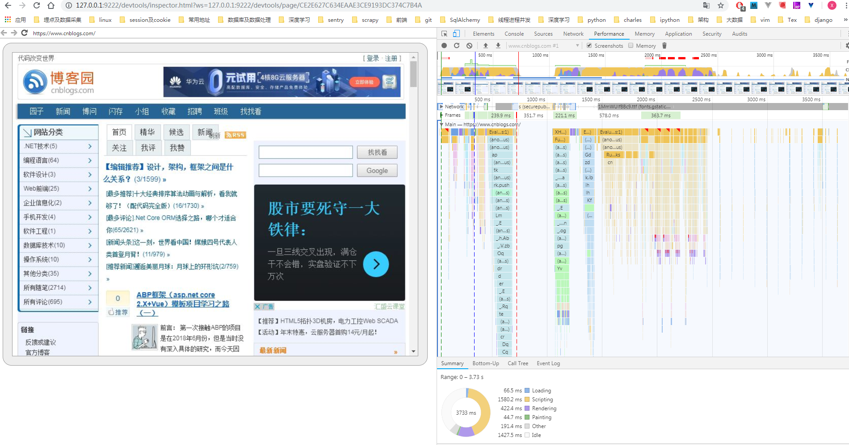The width and height of the screenshot is (849, 445).
Task: Open the Security tab
Action: 712,34
